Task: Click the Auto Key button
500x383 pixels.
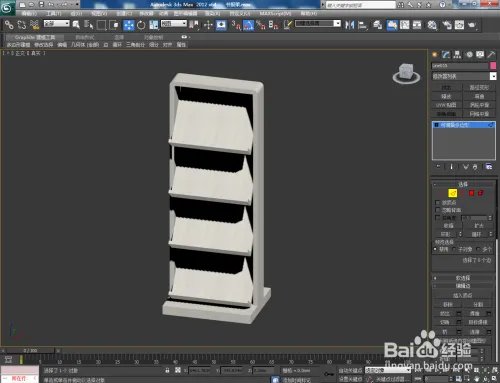Action: (350, 370)
